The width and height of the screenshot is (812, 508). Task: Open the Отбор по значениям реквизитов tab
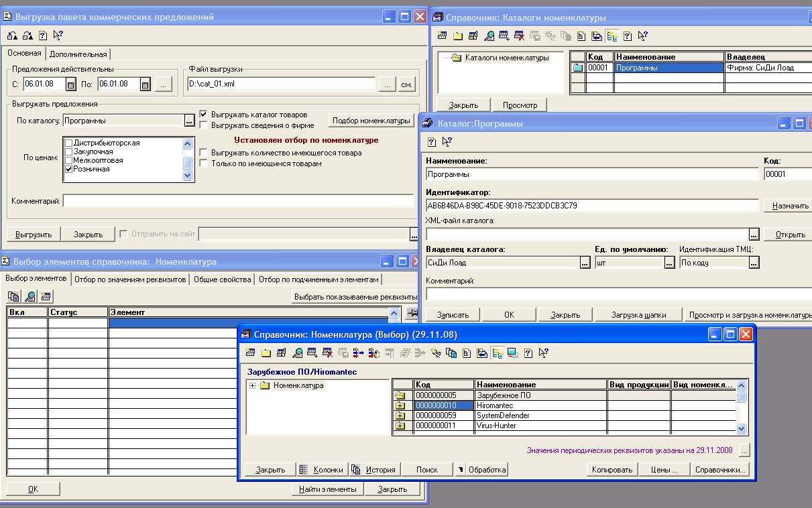point(130,279)
